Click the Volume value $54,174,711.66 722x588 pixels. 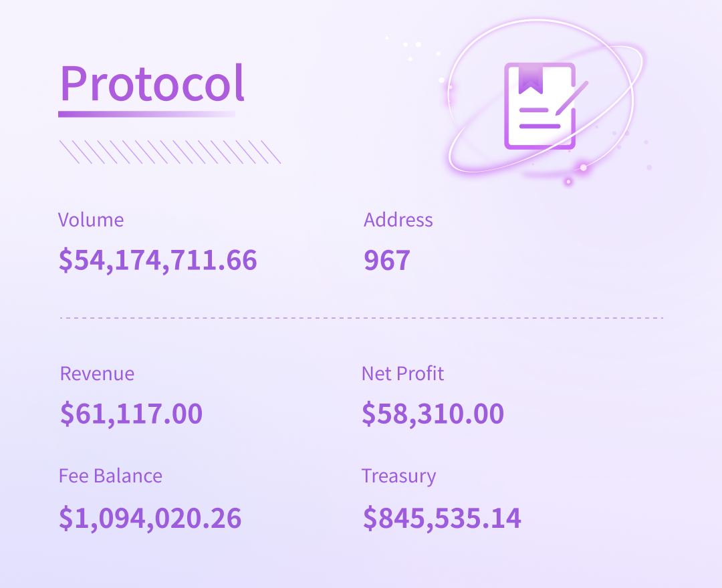tap(158, 260)
